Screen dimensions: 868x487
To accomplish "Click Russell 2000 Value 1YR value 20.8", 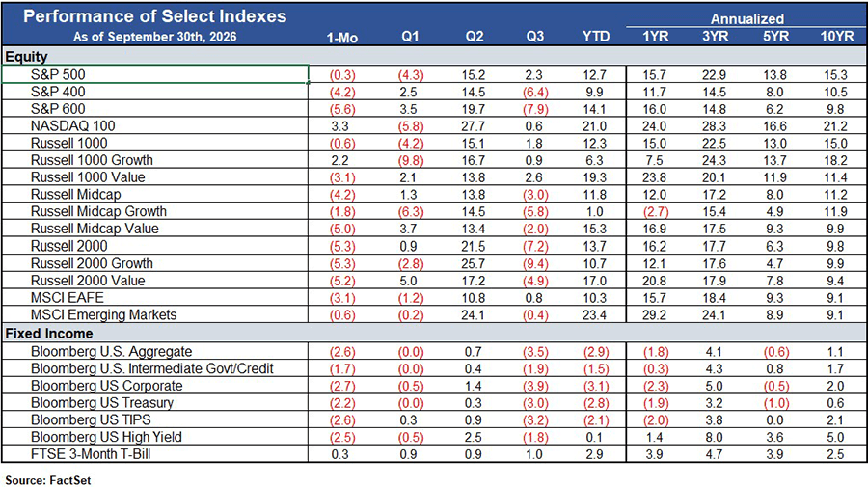I will click(x=654, y=281).
